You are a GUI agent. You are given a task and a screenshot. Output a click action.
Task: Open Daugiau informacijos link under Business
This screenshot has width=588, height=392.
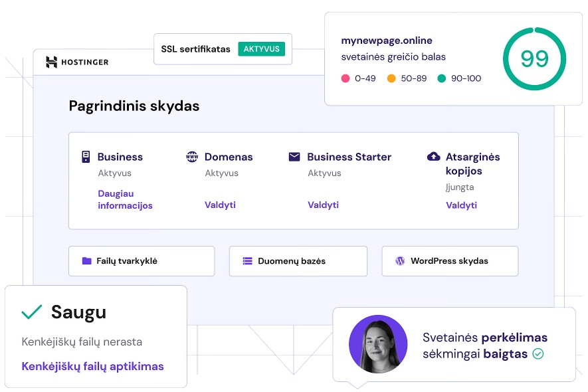coord(125,199)
